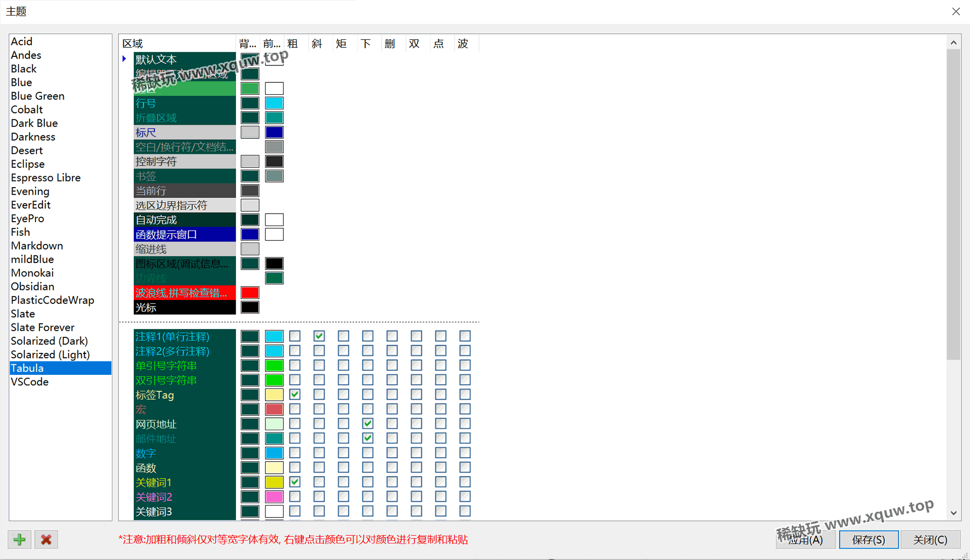Select the VSCode theme
Viewport: 970px width, 560px height.
60,382
